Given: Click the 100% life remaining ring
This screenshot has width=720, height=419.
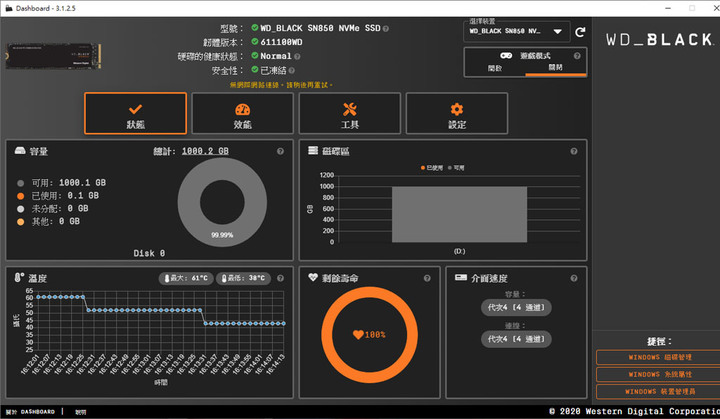Looking at the screenshot, I should 370,335.
